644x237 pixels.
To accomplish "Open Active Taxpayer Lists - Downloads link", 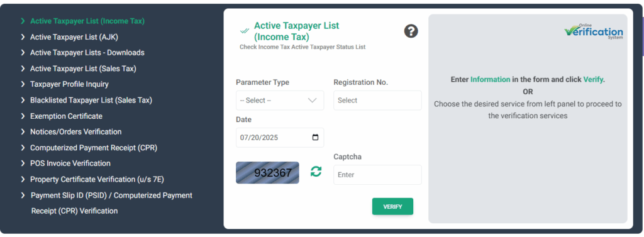I will pos(87,53).
